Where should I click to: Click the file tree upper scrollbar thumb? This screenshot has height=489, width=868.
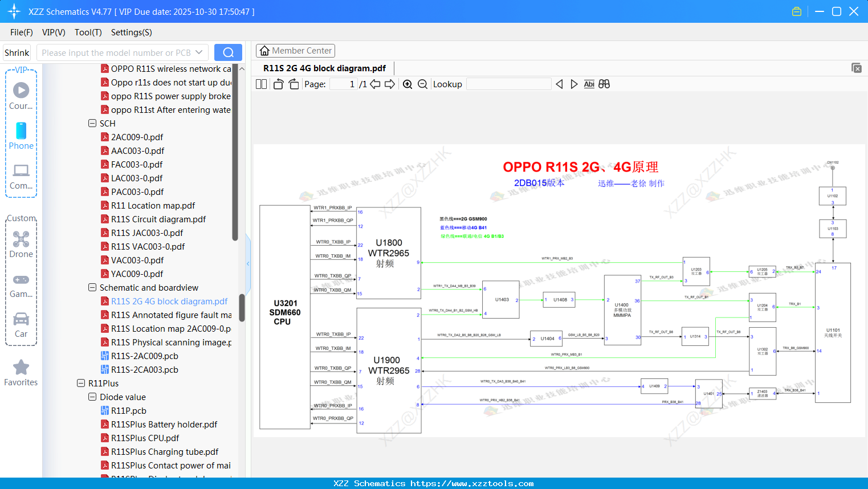point(235,151)
